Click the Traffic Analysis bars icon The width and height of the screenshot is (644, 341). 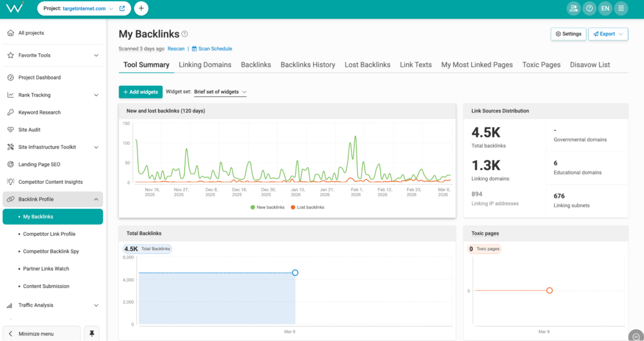[10, 305]
